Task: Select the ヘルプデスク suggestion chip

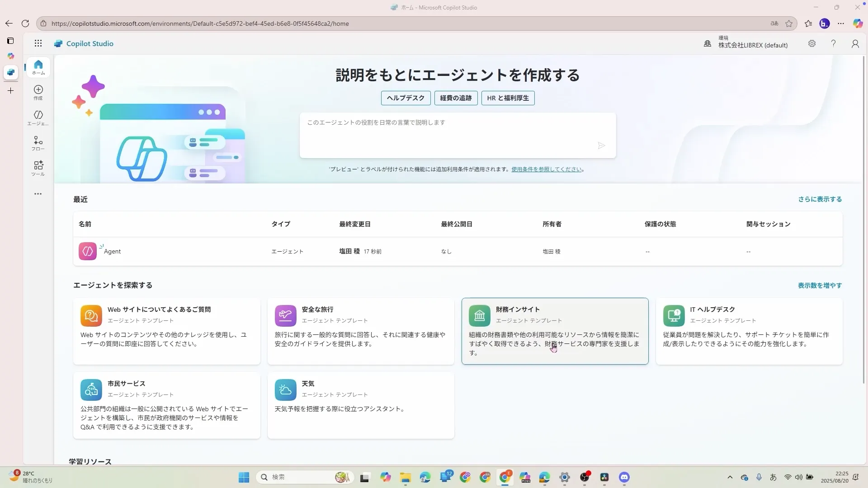Action: click(406, 98)
